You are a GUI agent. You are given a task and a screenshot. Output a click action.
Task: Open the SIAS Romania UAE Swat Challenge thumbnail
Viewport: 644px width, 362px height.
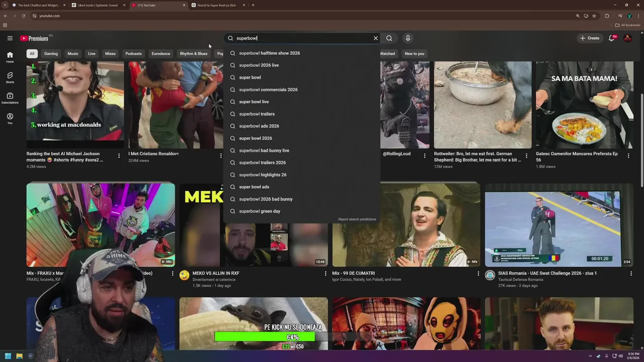click(559, 225)
